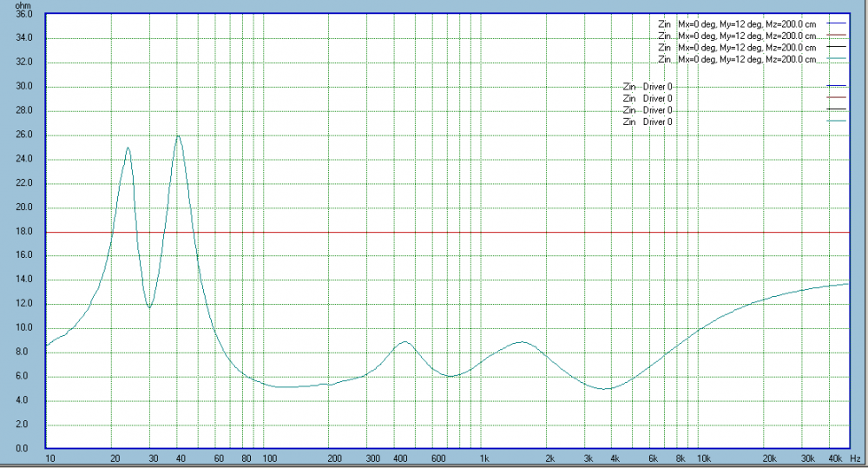Click the 30.0 ohm y-axis label
Viewport: 868px width, 468px height.
tap(23, 87)
